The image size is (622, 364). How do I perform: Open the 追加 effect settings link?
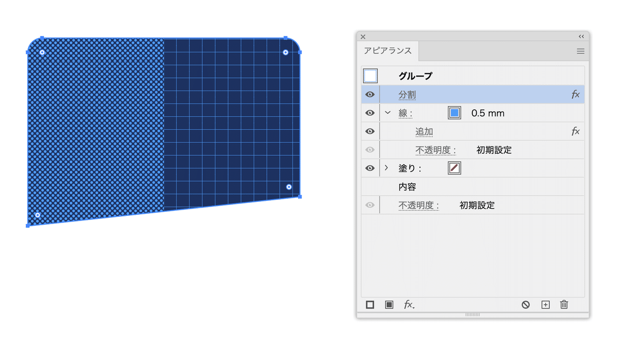(x=424, y=132)
